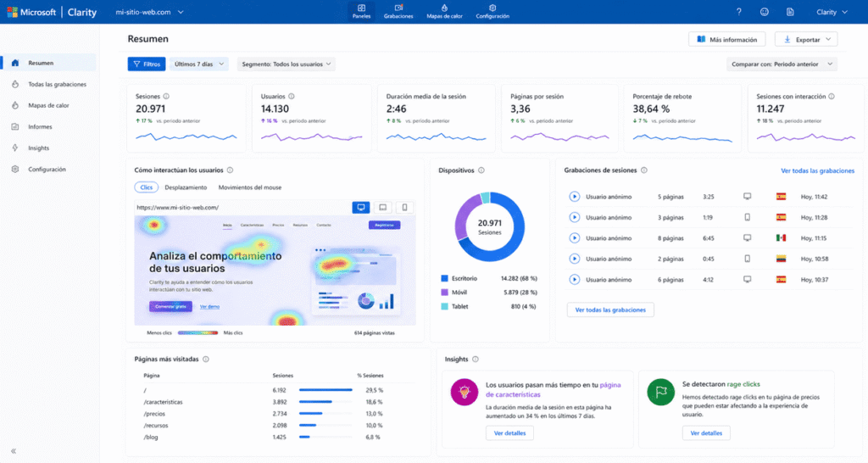Image resolution: width=868 pixels, height=463 pixels.
Task: Play the recording from Hoy, 11:28
Action: coord(574,217)
